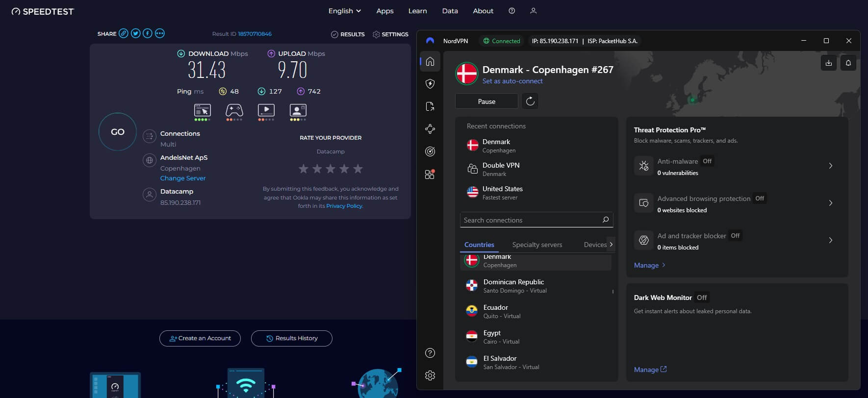Open the Data menu on Speedtest
The height and width of the screenshot is (398, 868).
(x=450, y=11)
